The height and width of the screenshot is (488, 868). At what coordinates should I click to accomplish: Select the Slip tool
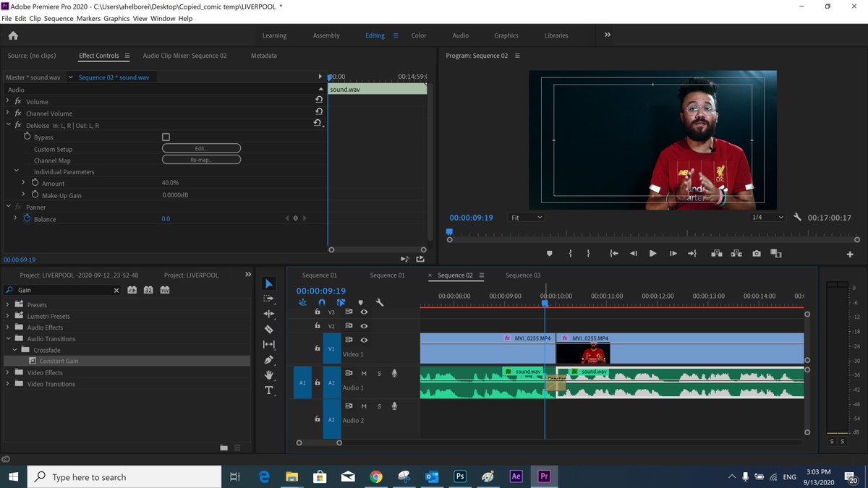[268, 344]
